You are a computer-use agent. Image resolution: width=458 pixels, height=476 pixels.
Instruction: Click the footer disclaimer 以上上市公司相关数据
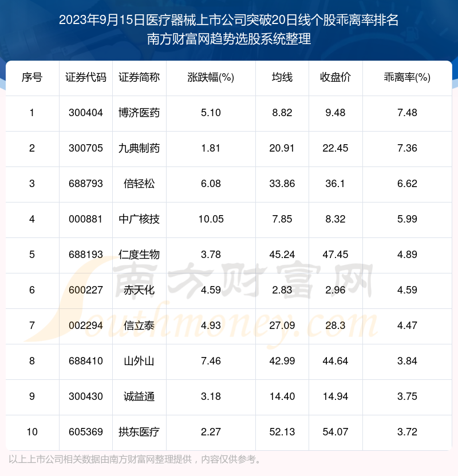coord(135,459)
